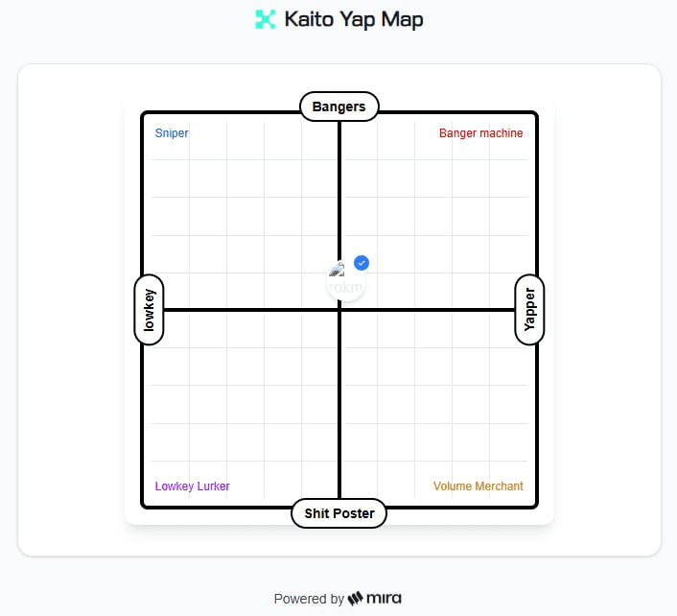
Task: Click the Lowkey Lurker quadrant label
Action: click(192, 486)
